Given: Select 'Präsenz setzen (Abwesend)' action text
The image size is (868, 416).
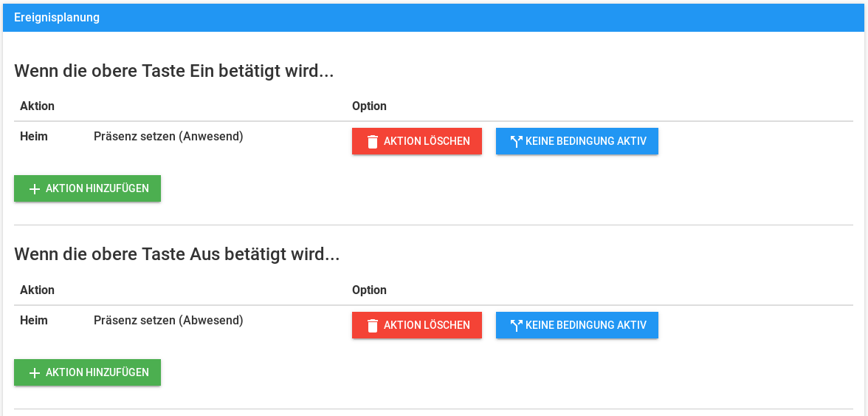Looking at the screenshot, I should (x=168, y=321).
